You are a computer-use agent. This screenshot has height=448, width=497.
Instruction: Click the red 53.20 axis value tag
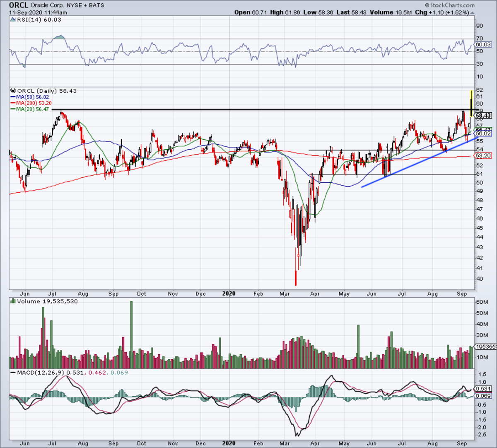[x=483, y=156]
